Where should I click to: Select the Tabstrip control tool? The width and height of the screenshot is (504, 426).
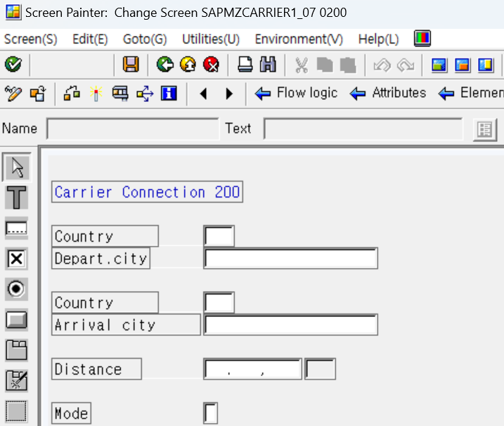pos(17,350)
